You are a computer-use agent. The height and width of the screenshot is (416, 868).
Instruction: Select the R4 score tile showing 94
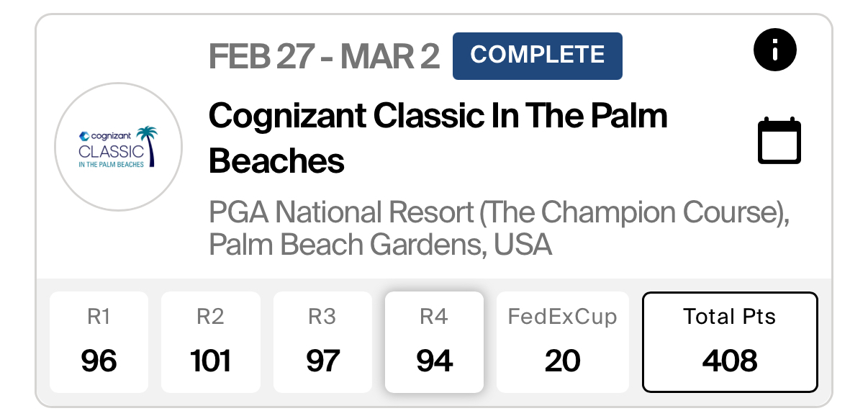tap(434, 342)
